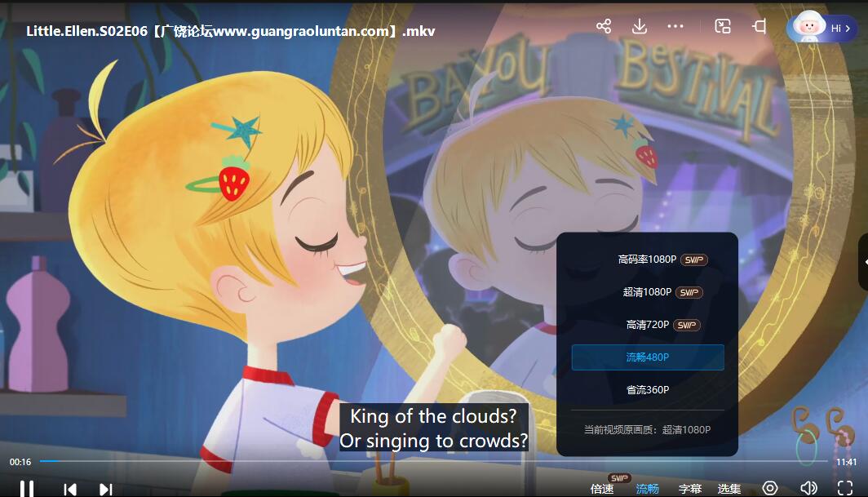Select 高码率1080P quality option
The image size is (868, 497).
coord(648,260)
